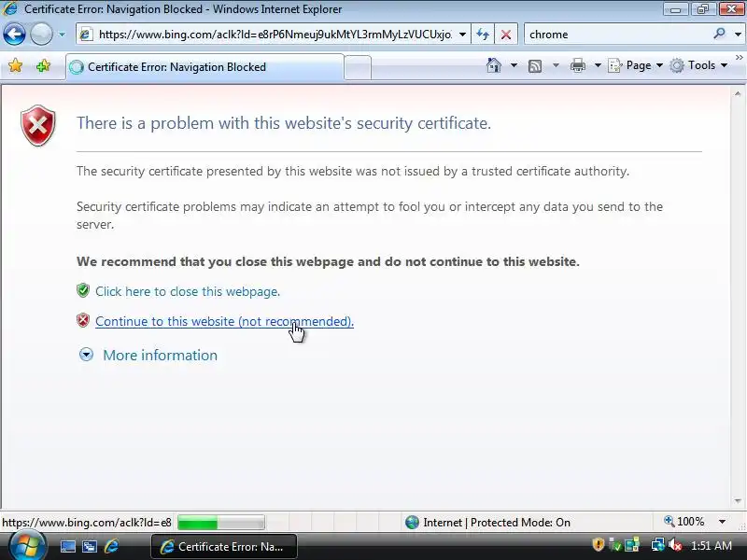Click the 1:51 AM taskbar clock
747x560 pixels.
712,546
